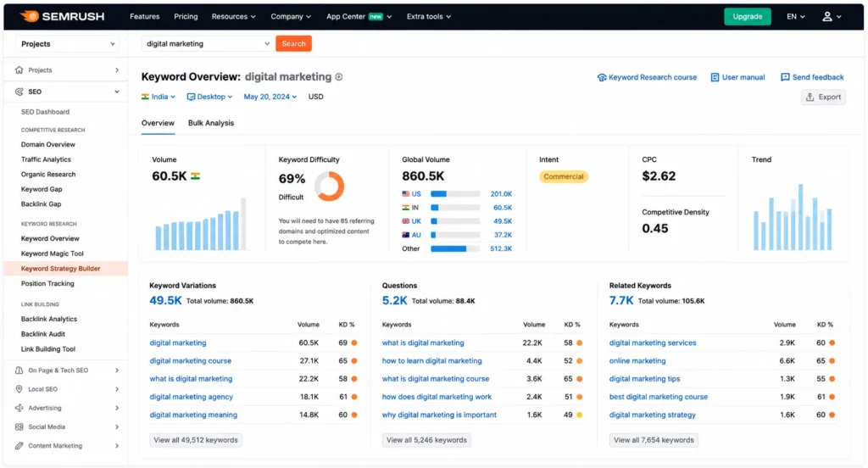Open Backlink Audit in sidebar
Viewport: 868px width, 468px height.
(x=43, y=334)
